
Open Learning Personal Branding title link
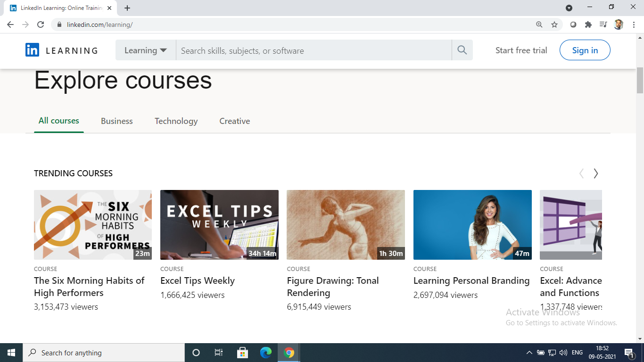pos(471,280)
